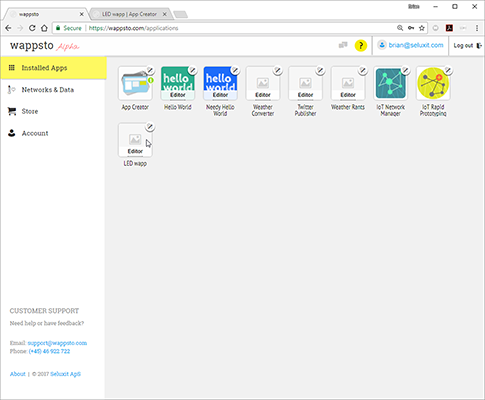Screen dimensions: 485x400
Task: Click edit pencil on Weather Converter
Action: (x=278, y=70)
